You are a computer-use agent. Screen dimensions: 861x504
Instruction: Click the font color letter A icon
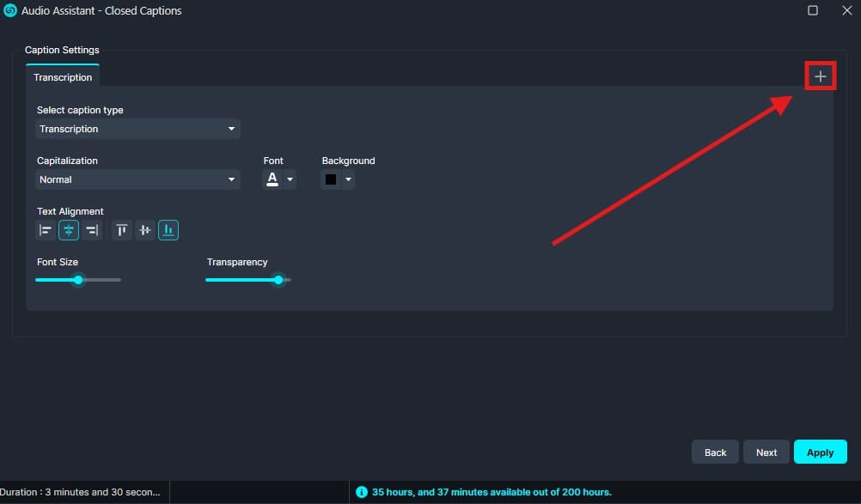pos(272,179)
